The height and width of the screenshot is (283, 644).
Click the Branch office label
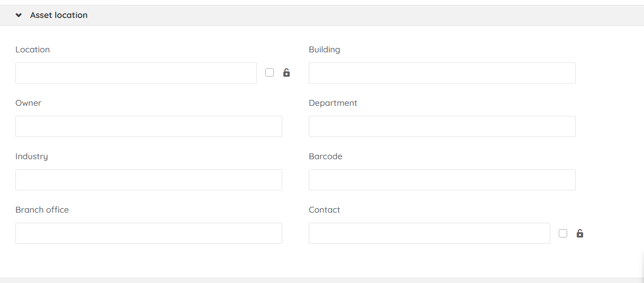42,210
